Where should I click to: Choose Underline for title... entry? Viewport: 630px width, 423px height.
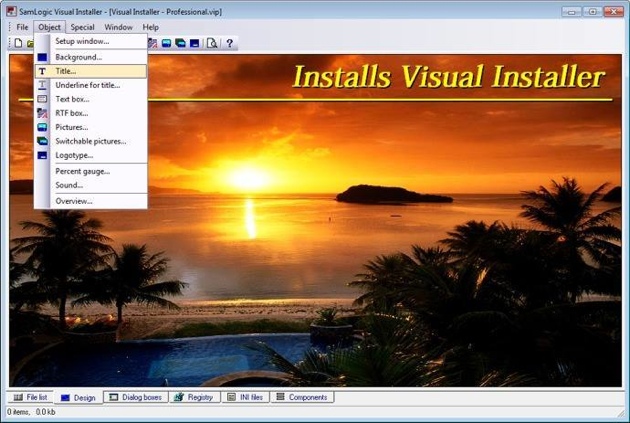[91, 85]
